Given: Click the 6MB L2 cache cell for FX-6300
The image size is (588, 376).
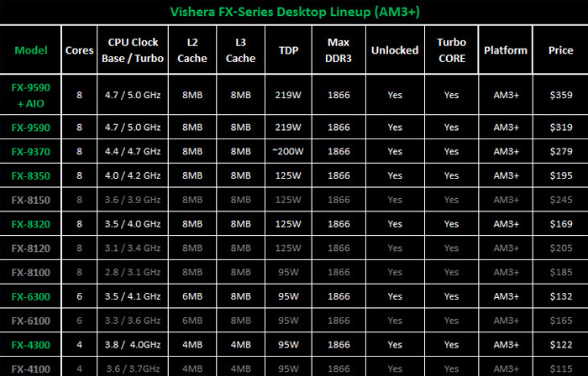Looking at the screenshot, I should tap(192, 296).
